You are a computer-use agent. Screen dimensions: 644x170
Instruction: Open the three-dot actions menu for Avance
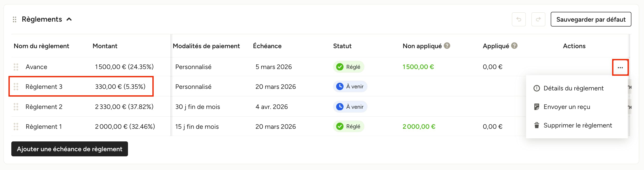(620, 67)
